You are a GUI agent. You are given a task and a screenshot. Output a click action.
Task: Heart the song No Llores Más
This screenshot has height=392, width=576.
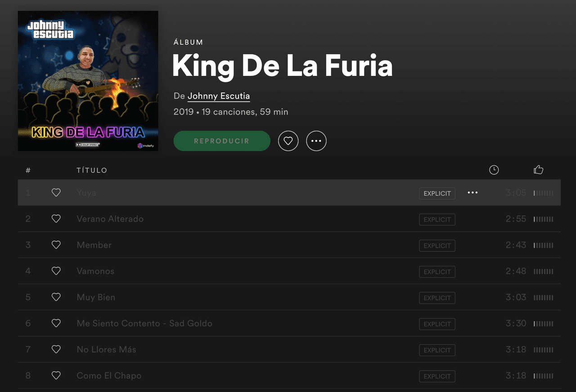point(56,349)
